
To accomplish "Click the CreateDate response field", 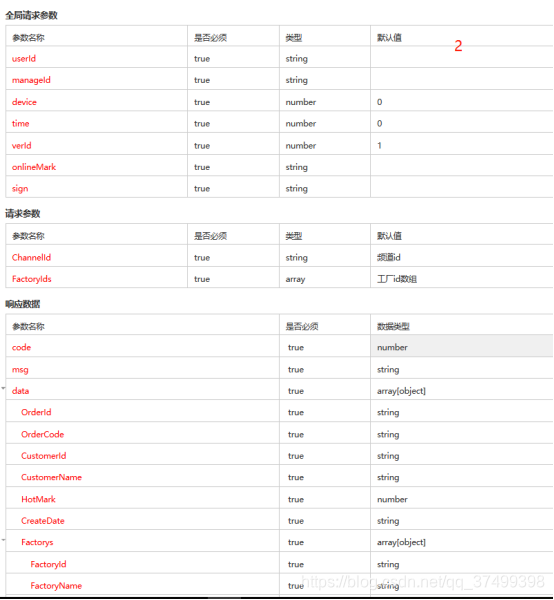I will (42, 521).
